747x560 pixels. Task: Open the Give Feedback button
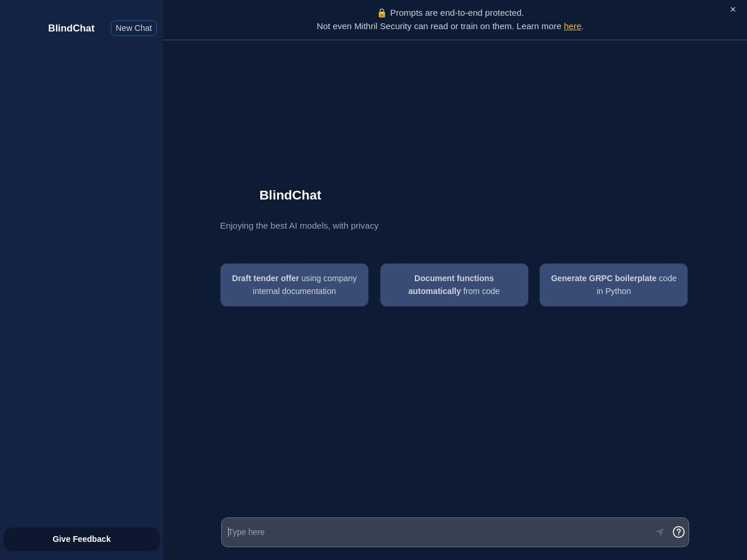pos(82,539)
